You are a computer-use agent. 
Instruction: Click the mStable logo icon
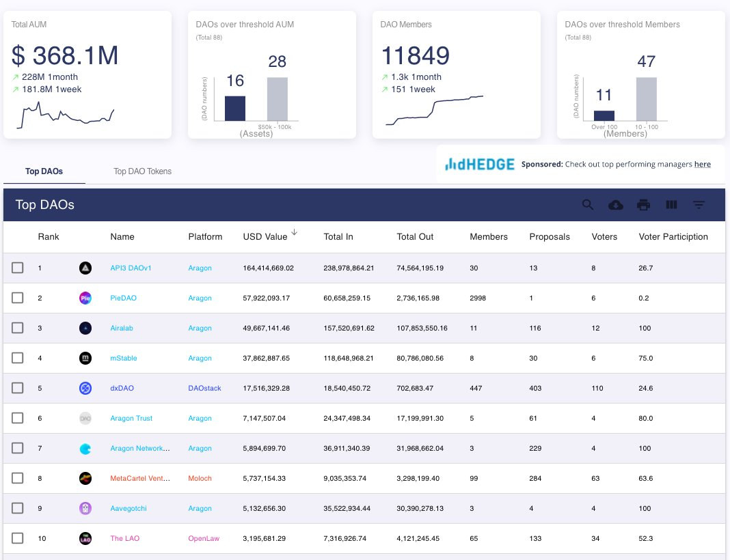click(85, 358)
